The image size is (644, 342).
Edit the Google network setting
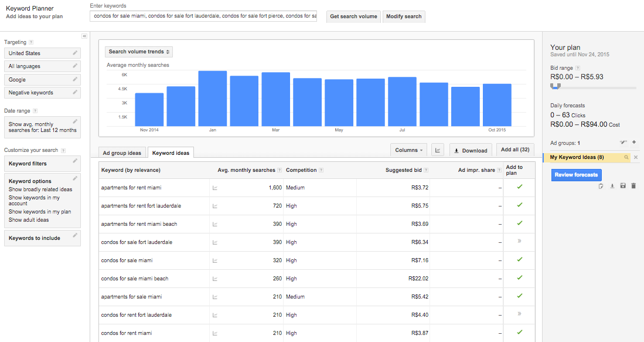(75, 79)
